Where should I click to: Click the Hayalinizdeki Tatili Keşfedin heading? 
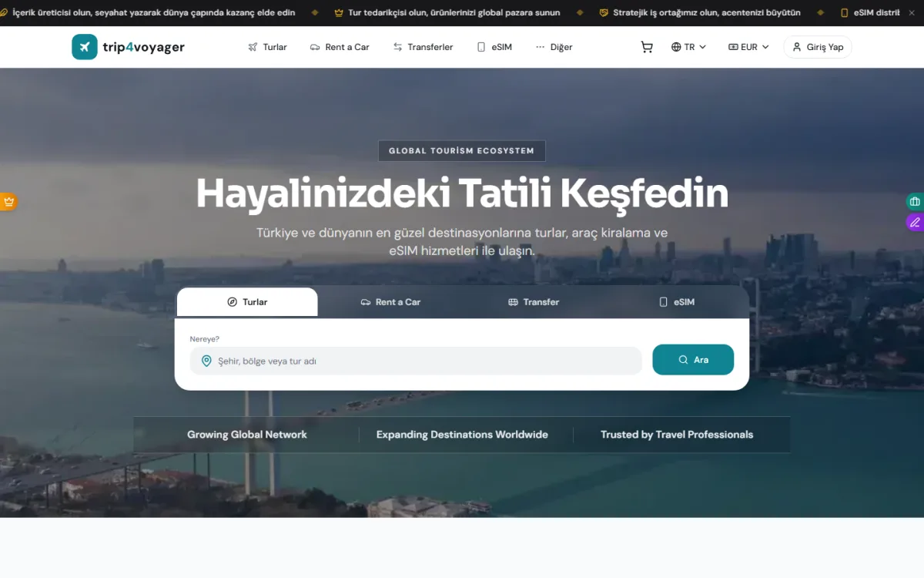462,193
